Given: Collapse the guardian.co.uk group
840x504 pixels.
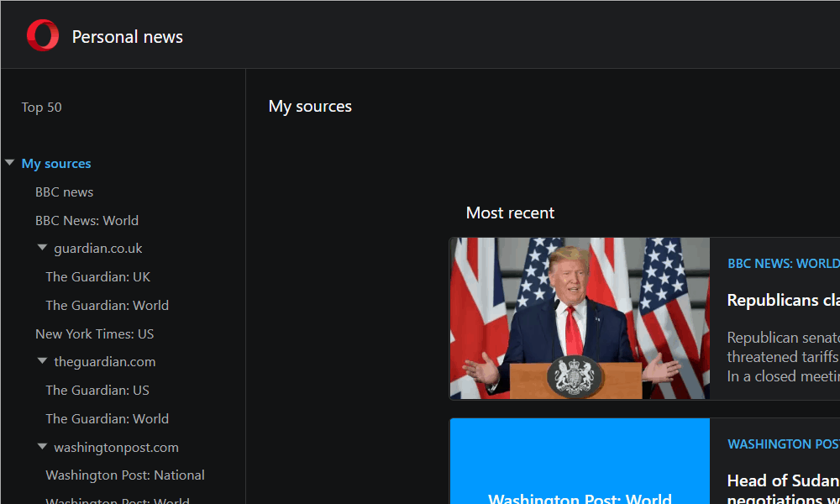Looking at the screenshot, I should tap(42, 247).
